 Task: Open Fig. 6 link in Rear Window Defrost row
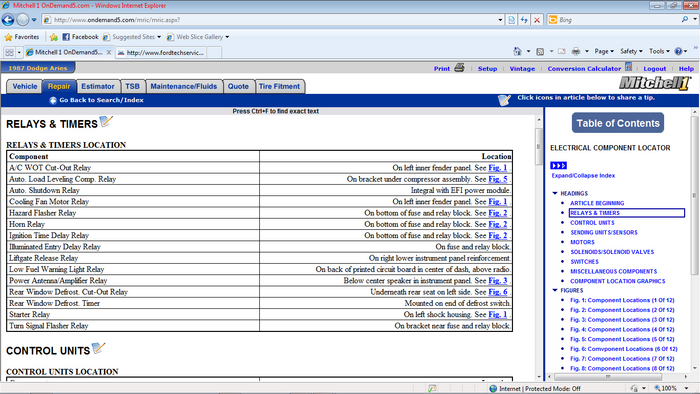pos(498,292)
